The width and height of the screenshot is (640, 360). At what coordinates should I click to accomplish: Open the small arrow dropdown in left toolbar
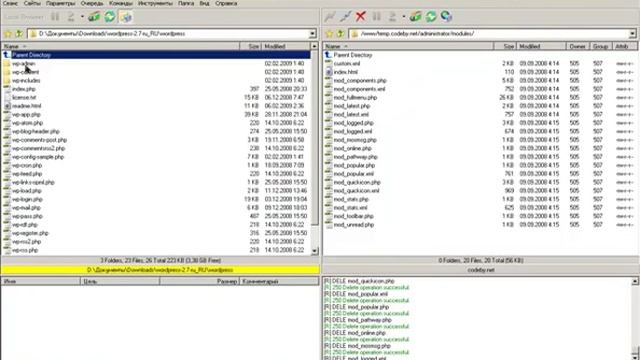coord(82,17)
